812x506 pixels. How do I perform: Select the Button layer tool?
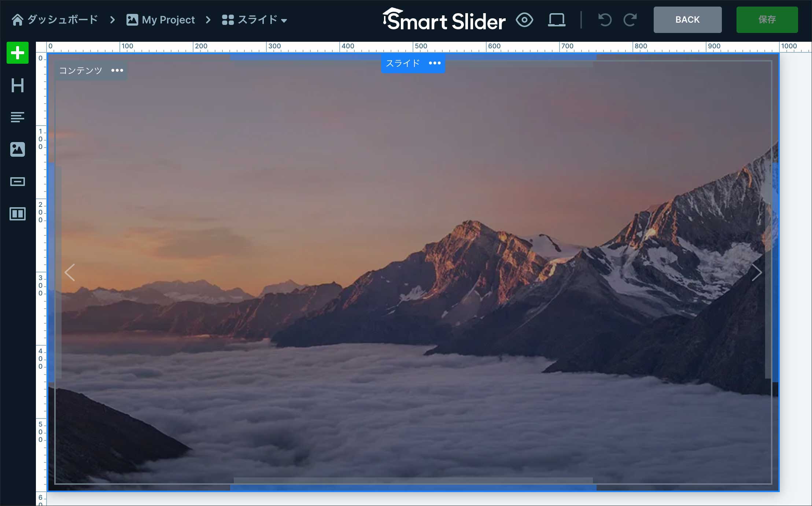pos(18,182)
